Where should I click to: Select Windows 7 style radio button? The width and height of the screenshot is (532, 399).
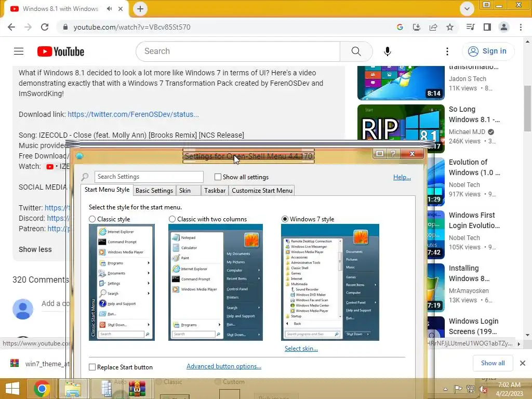tap(285, 219)
